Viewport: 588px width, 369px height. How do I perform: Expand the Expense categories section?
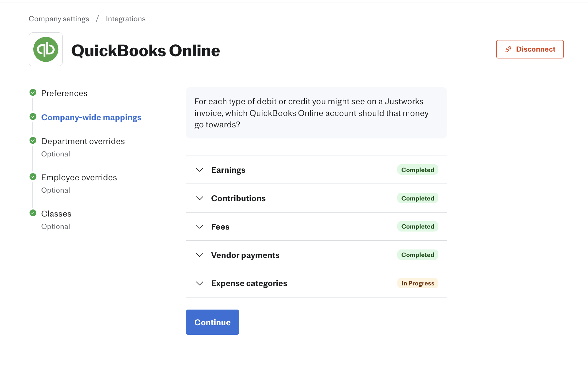pyautogui.click(x=316, y=283)
